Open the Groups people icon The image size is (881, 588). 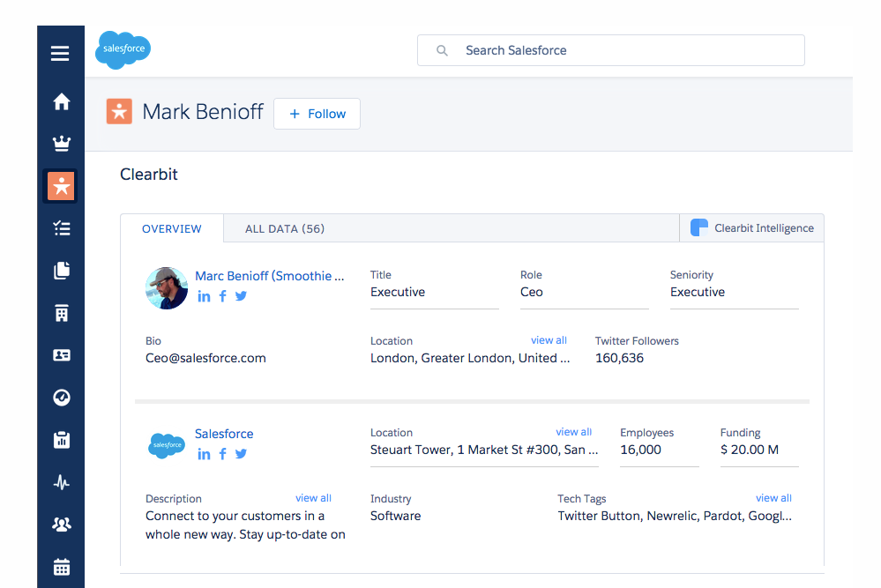[61, 525]
